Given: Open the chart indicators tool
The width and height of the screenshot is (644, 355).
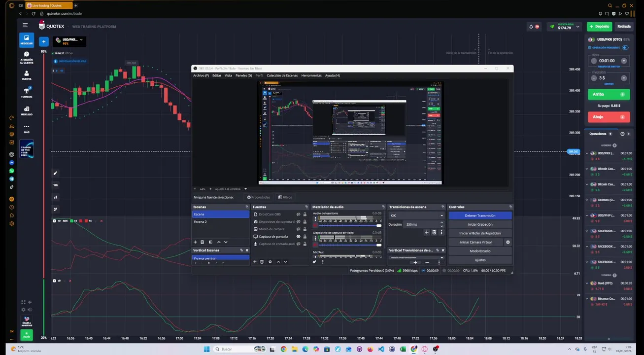Looking at the screenshot, I should (55, 209).
